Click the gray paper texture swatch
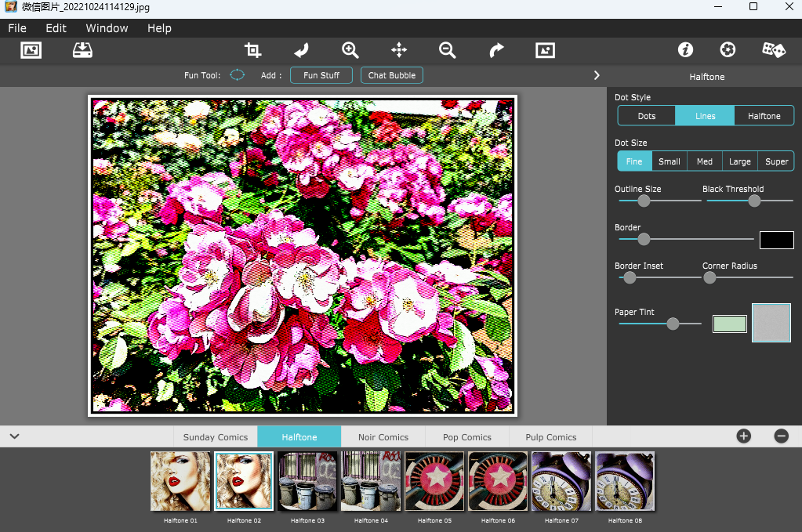The image size is (802, 532). tap(771, 323)
